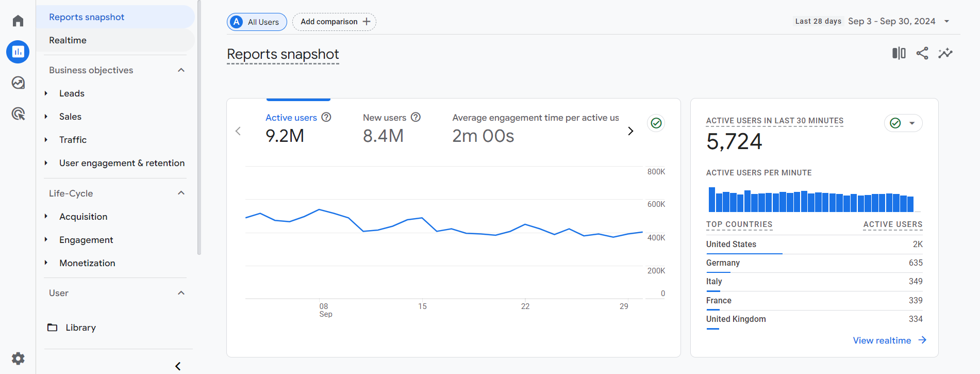Image resolution: width=980 pixels, height=374 pixels.
Task: Show previous metrics with left chevron
Action: pos(238,131)
